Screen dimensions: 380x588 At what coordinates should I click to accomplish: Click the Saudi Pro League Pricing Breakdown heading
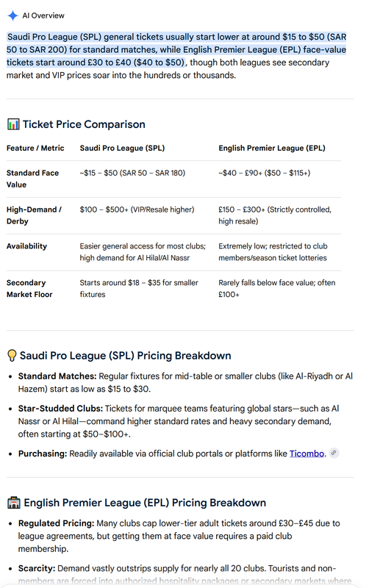pyautogui.click(x=125, y=356)
